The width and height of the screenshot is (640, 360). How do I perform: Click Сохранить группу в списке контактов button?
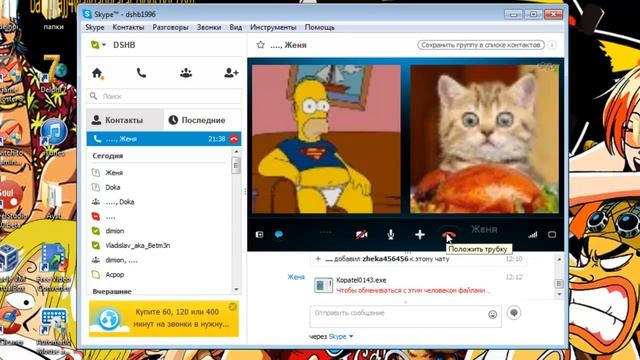coord(481,45)
